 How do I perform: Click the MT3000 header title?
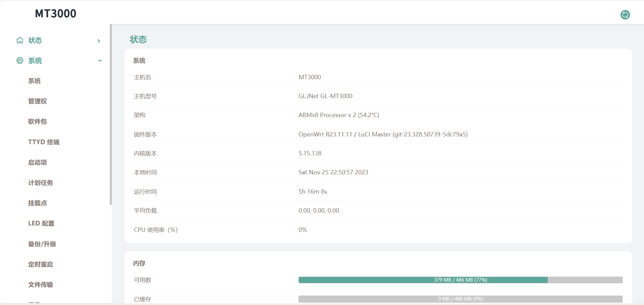(56, 14)
